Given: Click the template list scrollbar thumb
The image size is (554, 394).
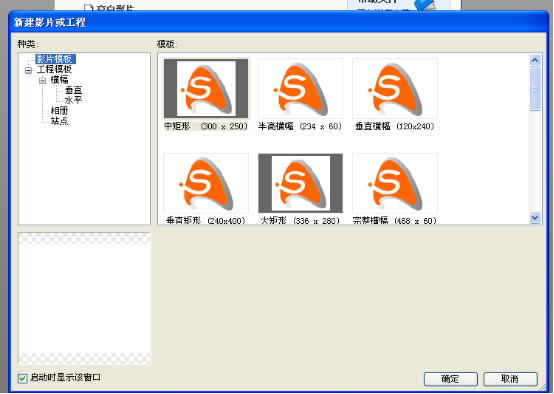Looking at the screenshot, I should click(x=535, y=88).
